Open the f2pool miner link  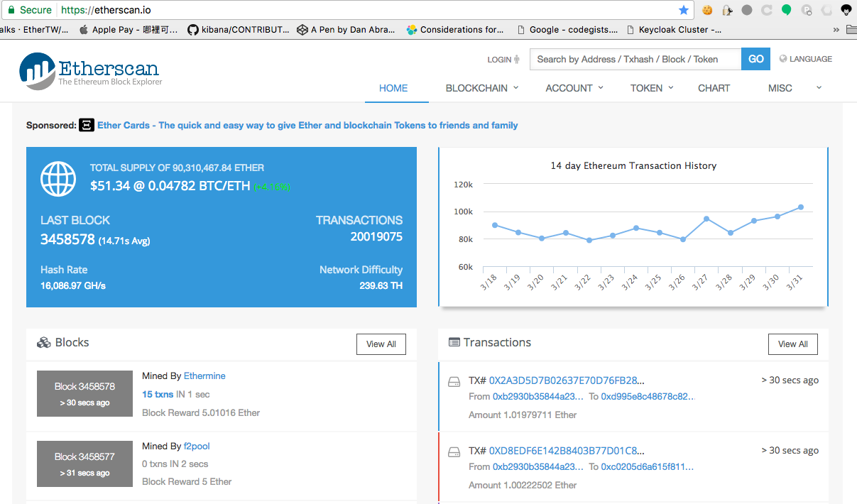pos(197,446)
